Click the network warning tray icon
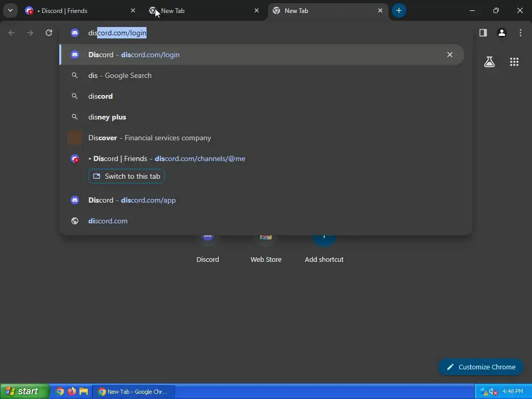This screenshot has height=399, width=532. (484, 392)
